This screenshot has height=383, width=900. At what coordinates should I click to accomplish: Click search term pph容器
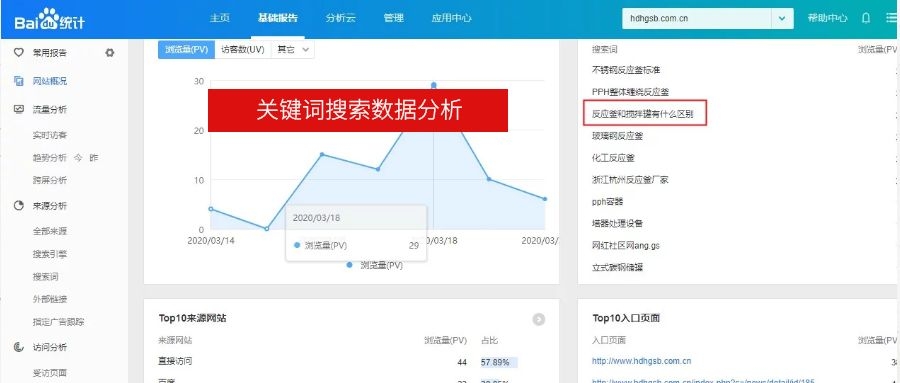tap(607, 202)
